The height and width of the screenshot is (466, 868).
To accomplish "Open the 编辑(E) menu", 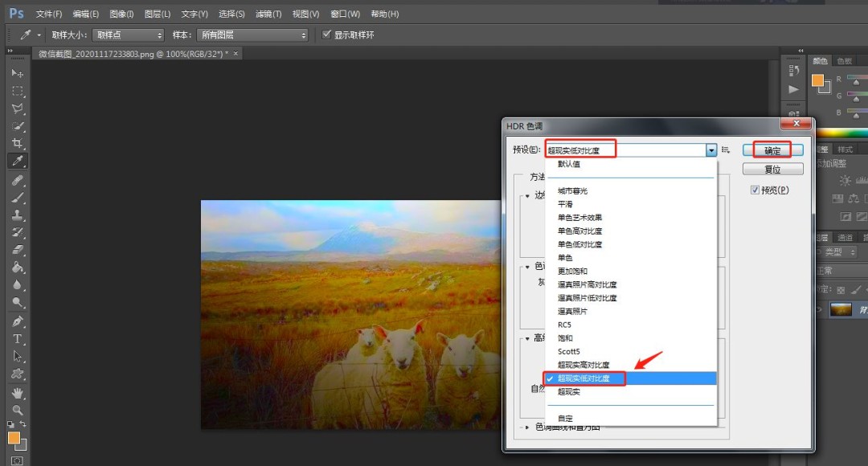I will coord(86,14).
